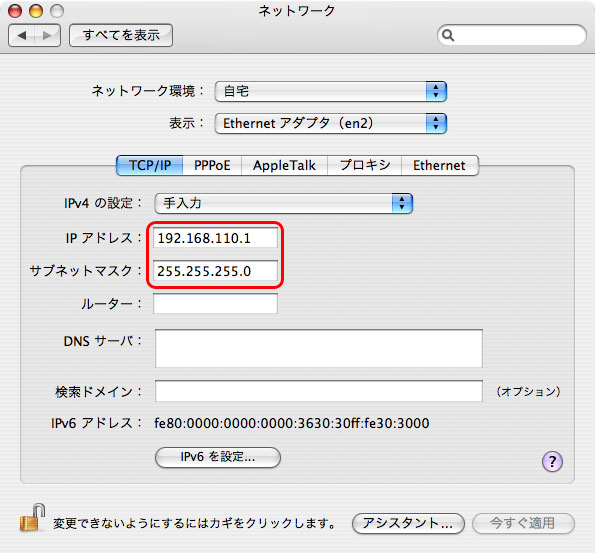Click the purple help question mark
This screenshot has width=595, height=553.
click(x=552, y=462)
